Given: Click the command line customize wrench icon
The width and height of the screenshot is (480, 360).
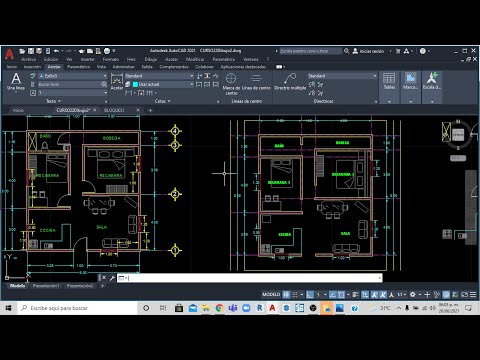Looking at the screenshot, I should click(112, 278).
